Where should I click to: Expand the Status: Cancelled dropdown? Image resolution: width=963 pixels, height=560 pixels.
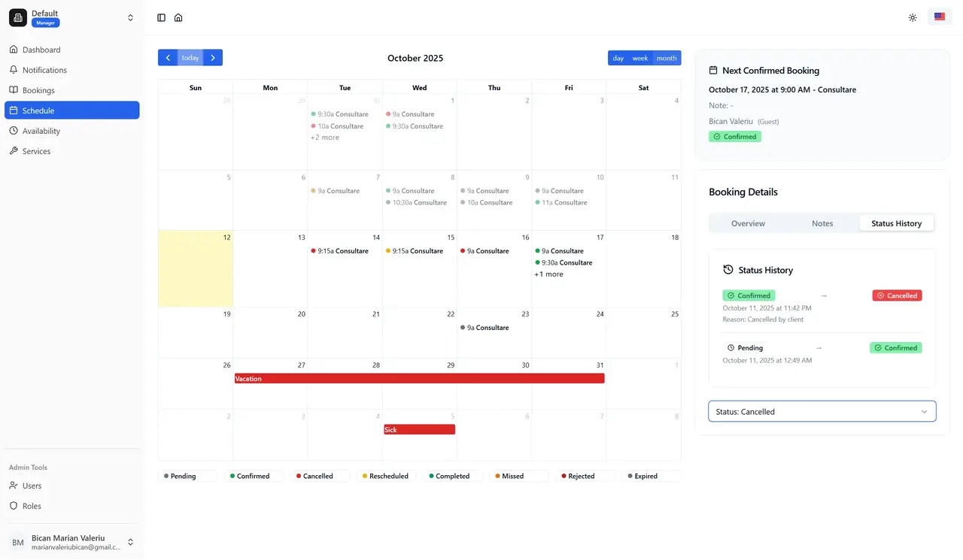click(822, 411)
